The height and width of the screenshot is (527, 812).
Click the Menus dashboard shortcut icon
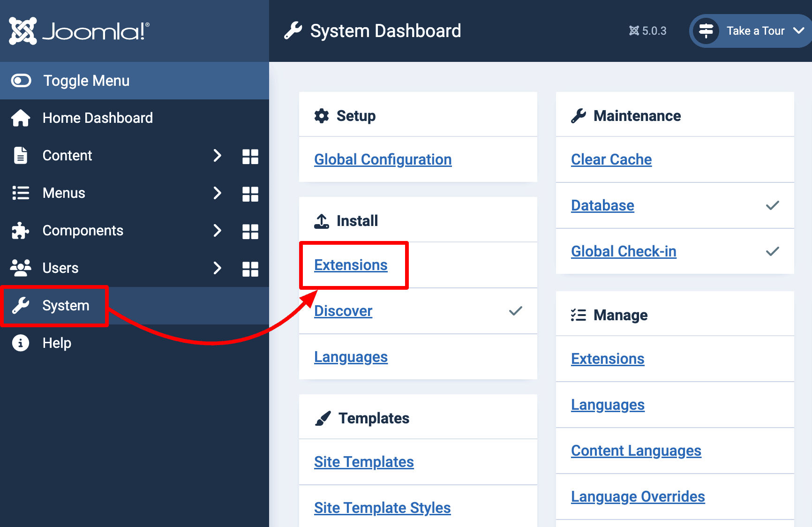pos(250,193)
